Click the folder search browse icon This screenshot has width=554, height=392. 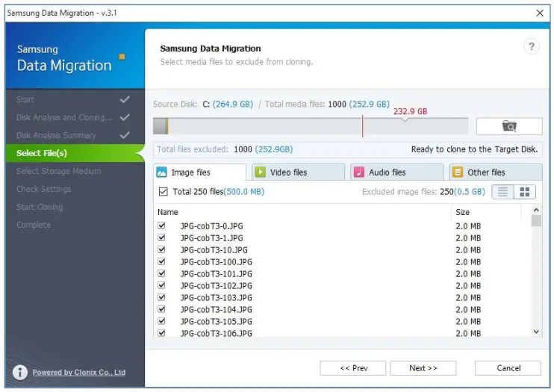[509, 126]
